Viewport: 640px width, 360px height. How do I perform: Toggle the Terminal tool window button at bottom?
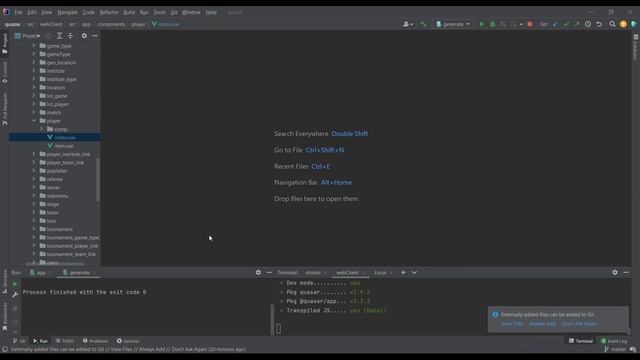click(x=581, y=341)
